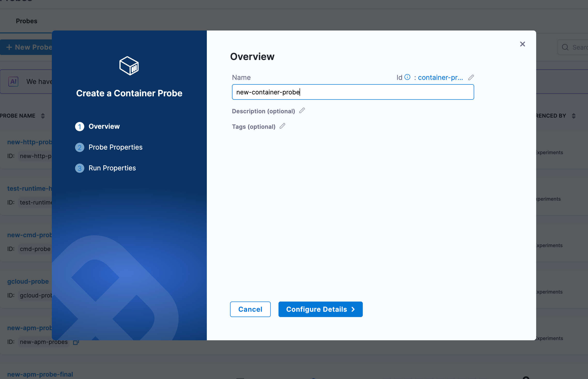This screenshot has height=379, width=588.
Task: Open the gcloud-probe link
Action: 28,281
